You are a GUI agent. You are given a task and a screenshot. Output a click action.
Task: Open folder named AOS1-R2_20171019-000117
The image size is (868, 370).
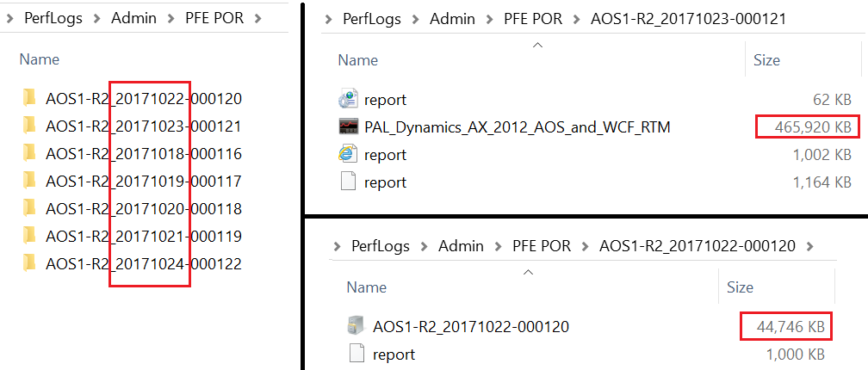(143, 182)
